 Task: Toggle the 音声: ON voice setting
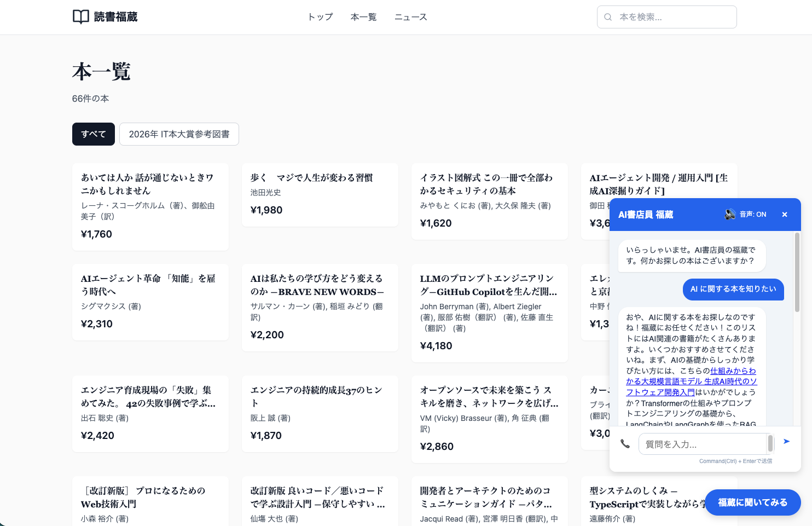tap(752, 215)
